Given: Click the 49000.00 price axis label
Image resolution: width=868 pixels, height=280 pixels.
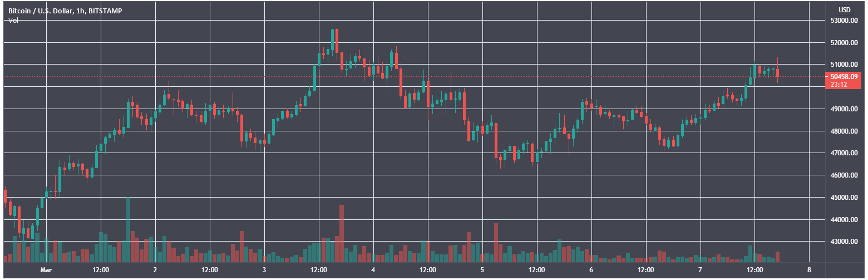Looking at the screenshot, I should 843,109.
